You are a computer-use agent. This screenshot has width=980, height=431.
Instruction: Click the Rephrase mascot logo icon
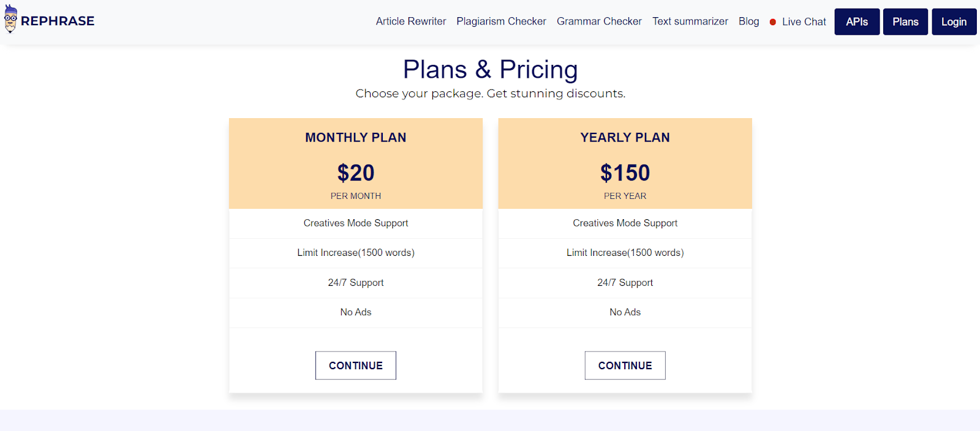coord(10,19)
